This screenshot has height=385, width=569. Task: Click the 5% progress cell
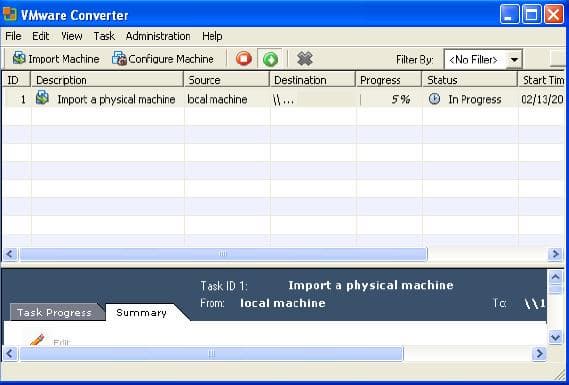pyautogui.click(x=389, y=99)
